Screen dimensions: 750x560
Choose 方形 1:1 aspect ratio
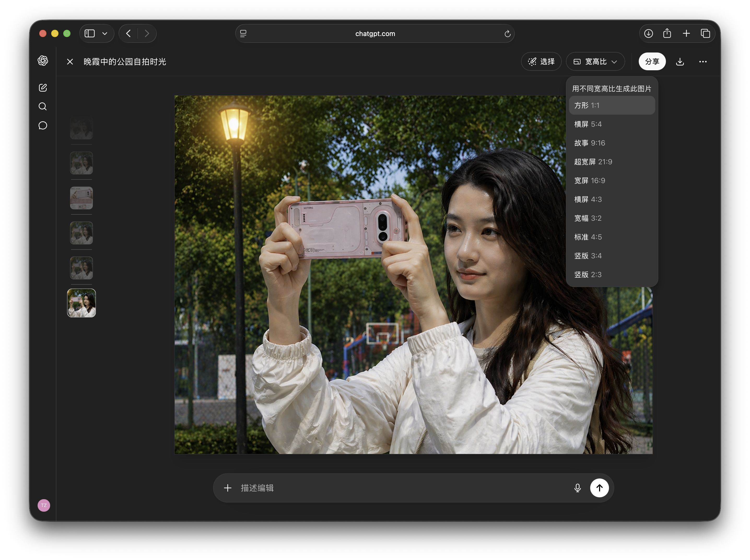pos(612,106)
